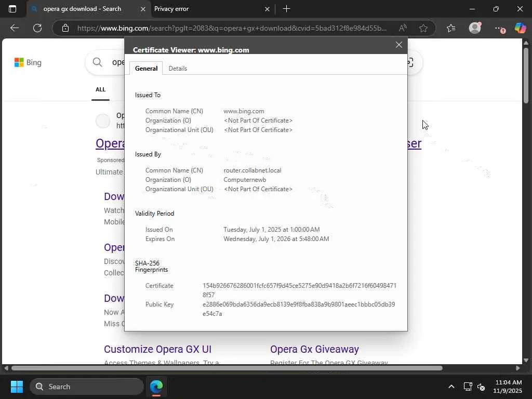The height and width of the screenshot is (399, 532).
Task: Select the issuer name router.collabnet.local
Action: (252, 170)
